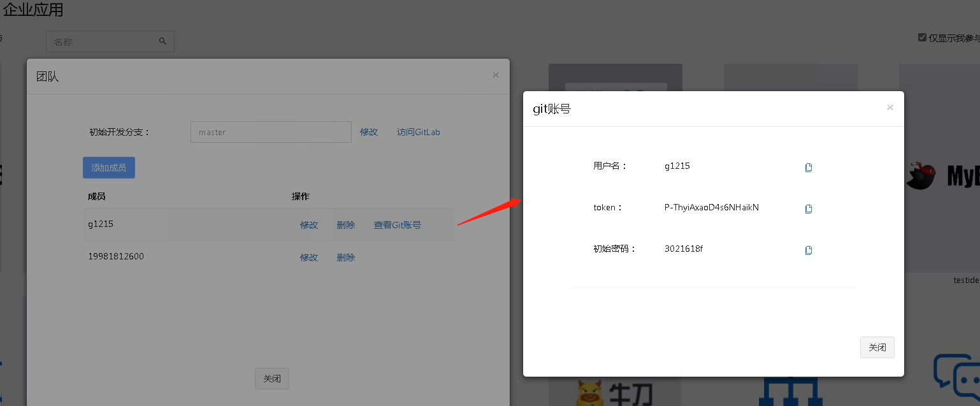This screenshot has height=406, width=980.
Task: Click the 关闭 button in the 团队 dialog
Action: point(272,379)
